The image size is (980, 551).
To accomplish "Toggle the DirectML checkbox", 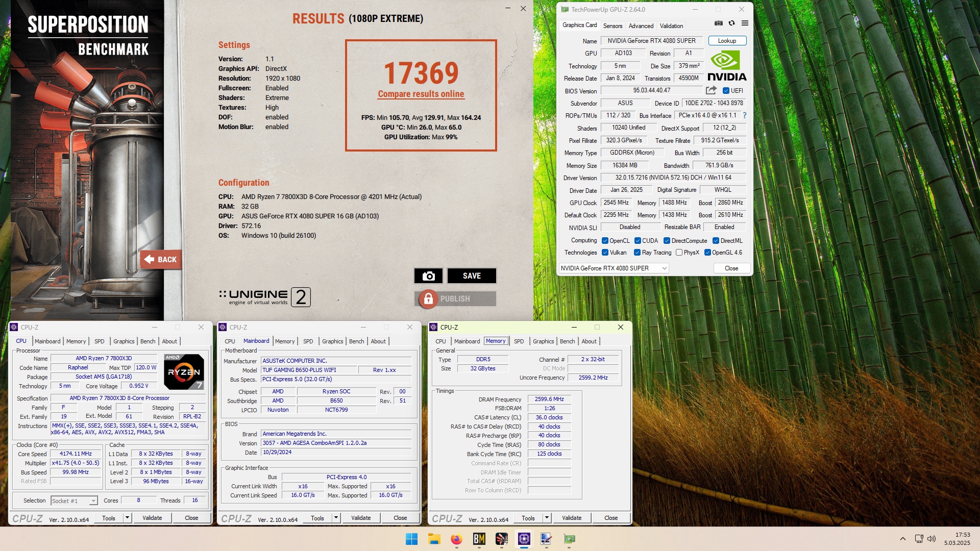I will click(716, 241).
